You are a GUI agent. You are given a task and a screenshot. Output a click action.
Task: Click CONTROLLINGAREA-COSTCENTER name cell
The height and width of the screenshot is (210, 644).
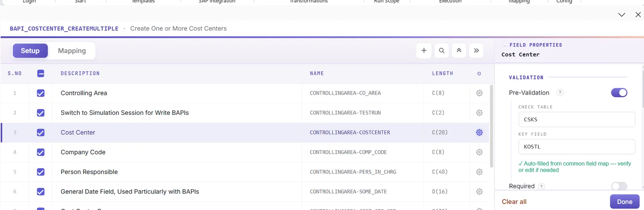coord(350,133)
